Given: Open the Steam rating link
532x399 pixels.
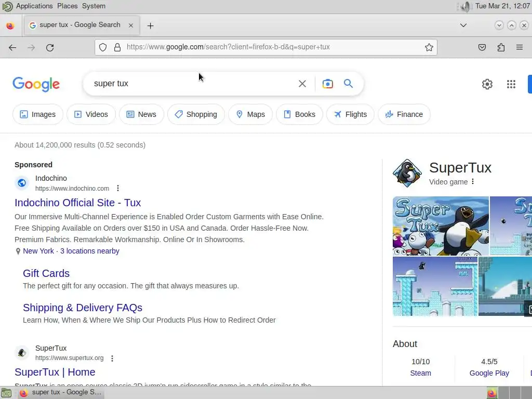Looking at the screenshot, I should 420,373.
